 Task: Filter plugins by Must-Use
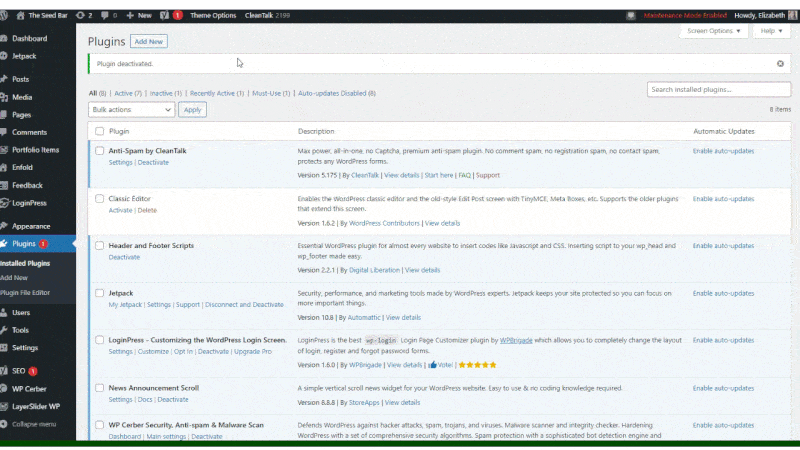tap(271, 93)
